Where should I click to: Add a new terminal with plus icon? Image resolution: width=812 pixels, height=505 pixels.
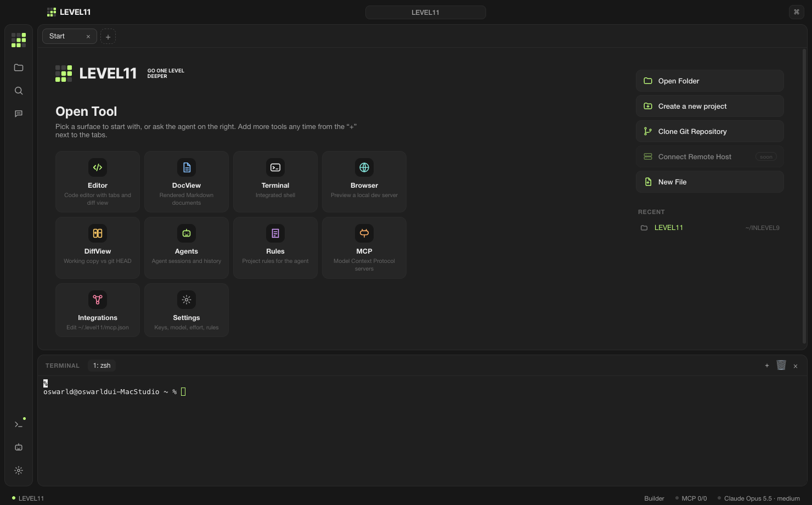tap(767, 366)
